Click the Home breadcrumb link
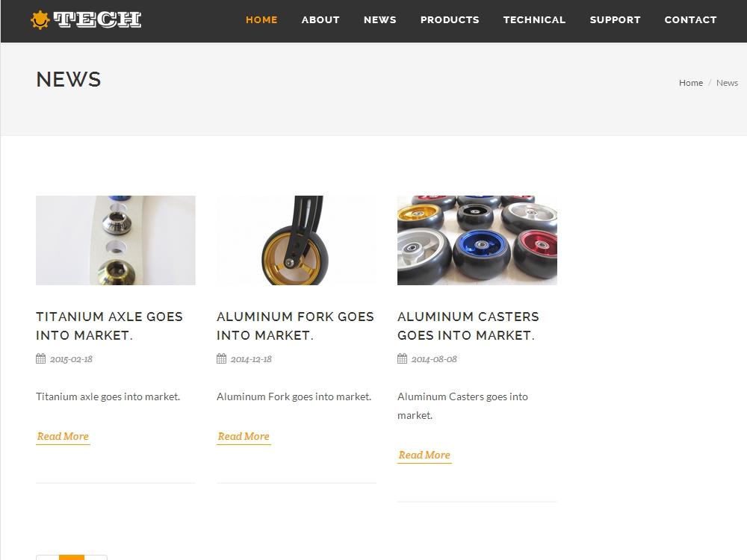747x560 pixels. coord(691,83)
